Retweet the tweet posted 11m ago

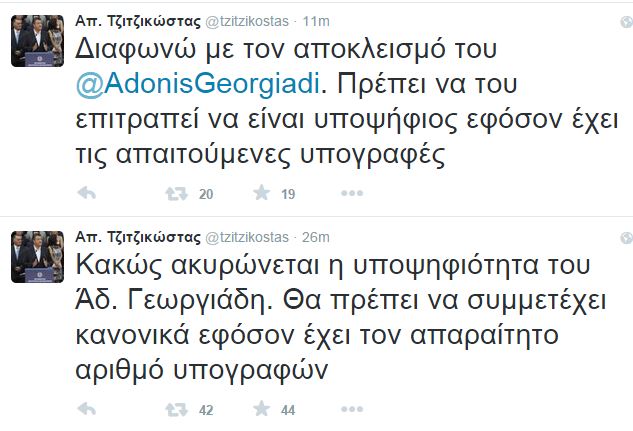[175, 193]
